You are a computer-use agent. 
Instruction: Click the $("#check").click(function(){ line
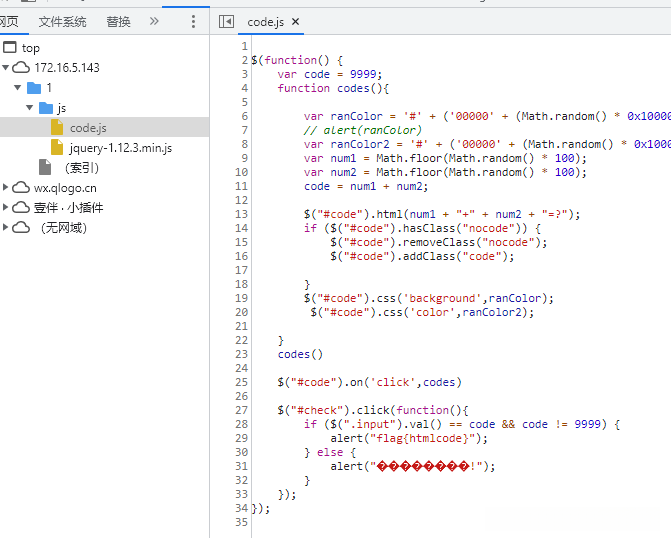click(373, 410)
